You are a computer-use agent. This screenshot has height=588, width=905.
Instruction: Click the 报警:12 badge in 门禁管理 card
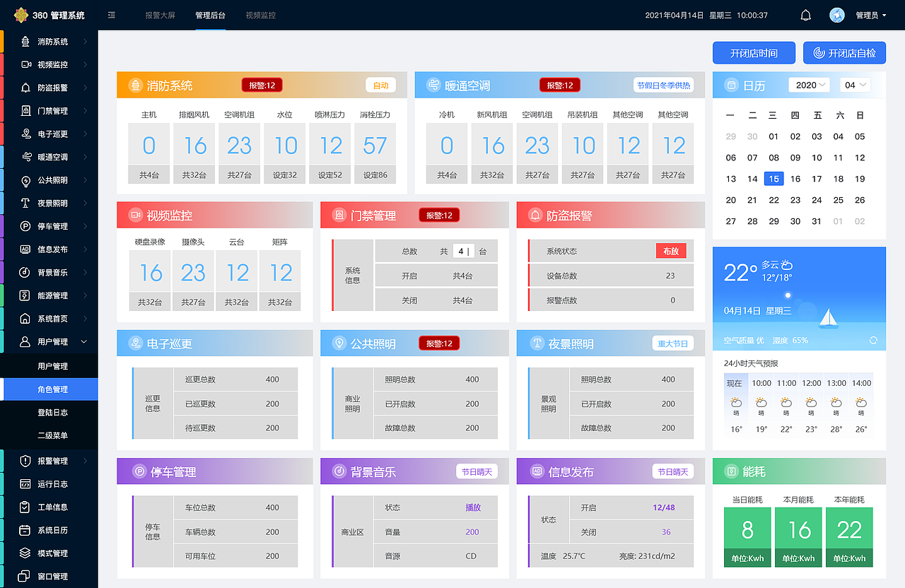tap(439, 215)
